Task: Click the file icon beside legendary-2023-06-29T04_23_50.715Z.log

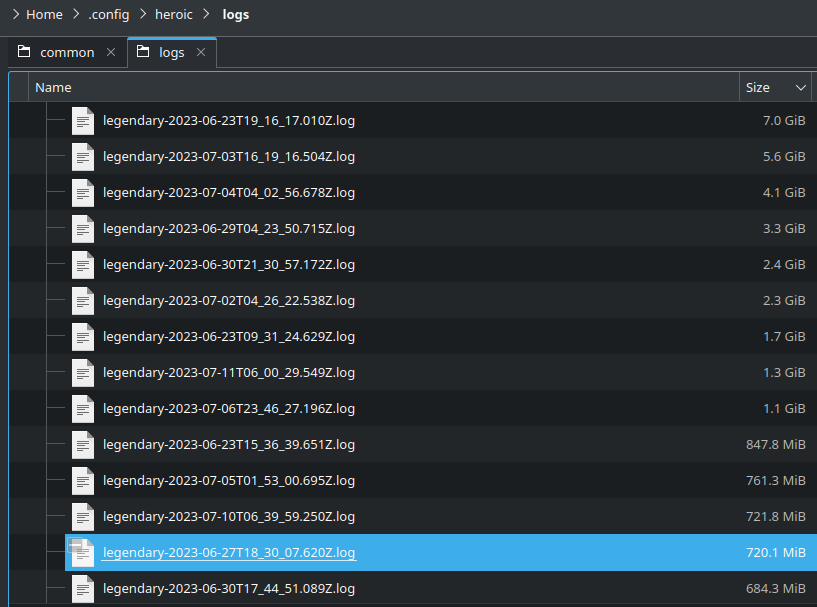Action: click(x=82, y=228)
